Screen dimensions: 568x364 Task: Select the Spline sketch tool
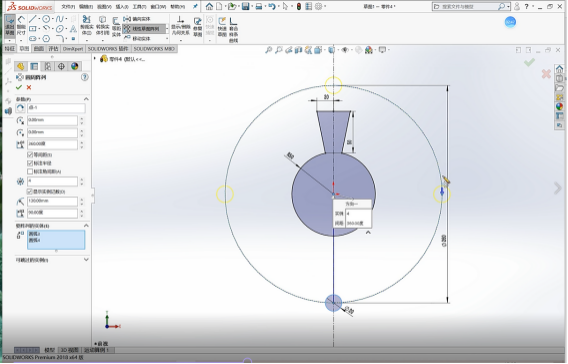click(60, 19)
